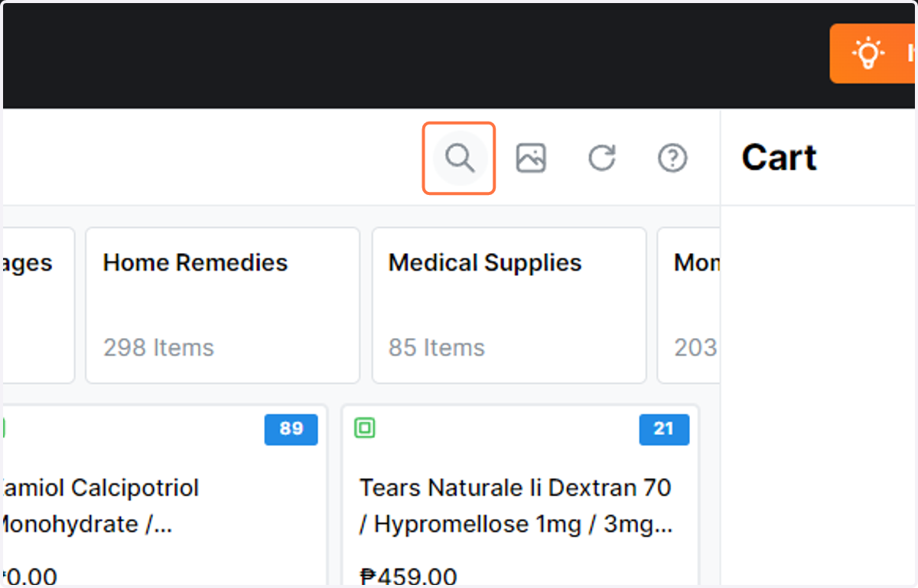Click the ₱459.00 price text

pos(409,577)
